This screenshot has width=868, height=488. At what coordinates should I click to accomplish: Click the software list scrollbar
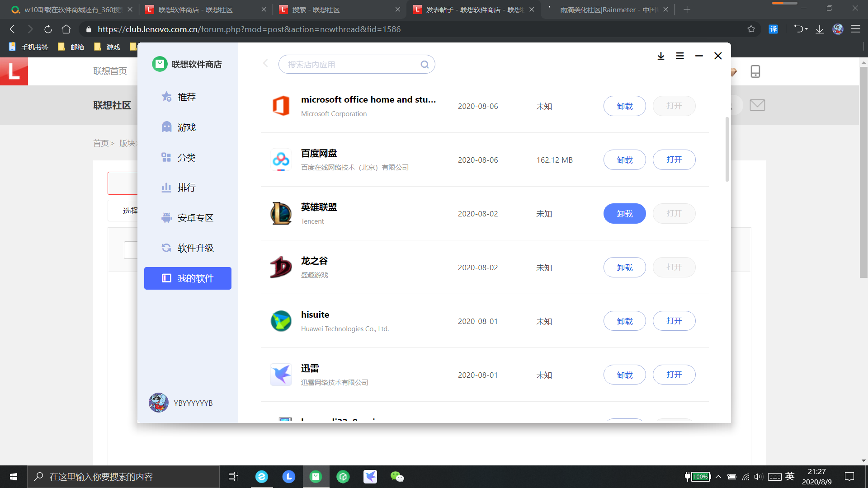click(727, 149)
